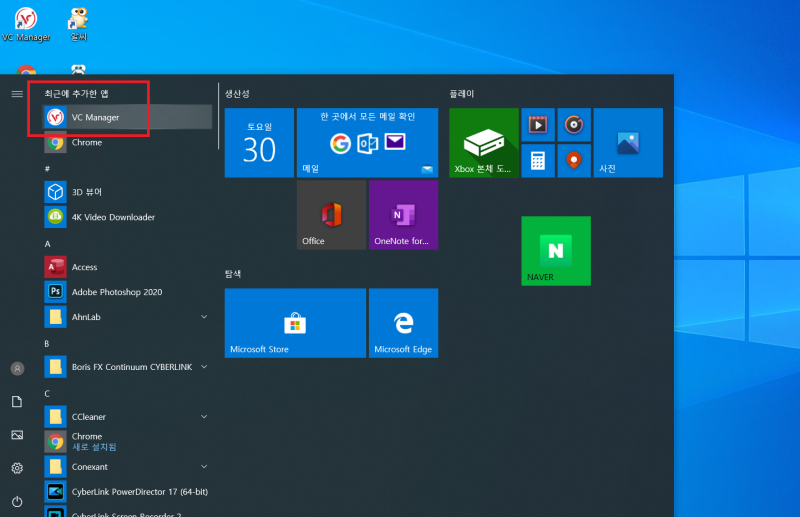Launch 4K Video Downloader
The image size is (800, 517).
pos(128,217)
